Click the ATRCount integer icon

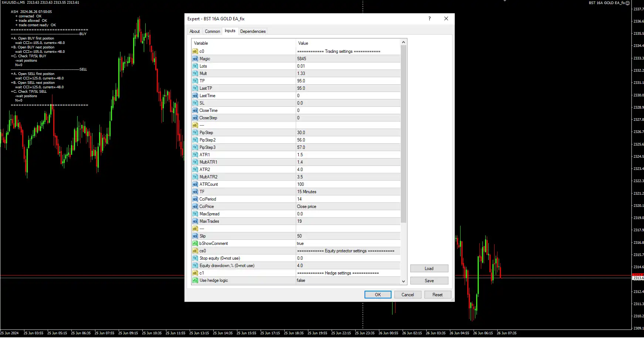pyautogui.click(x=195, y=184)
